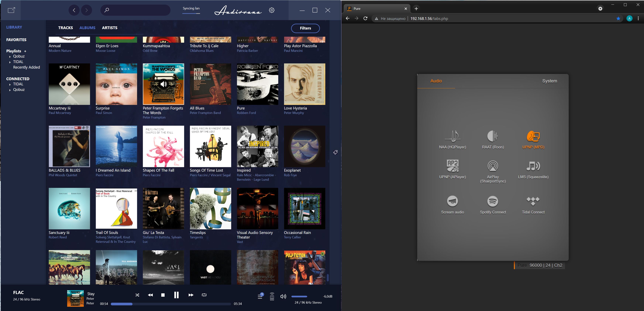644x311 pixels.
Task: Open the System tab in Pure
Action: tap(549, 81)
